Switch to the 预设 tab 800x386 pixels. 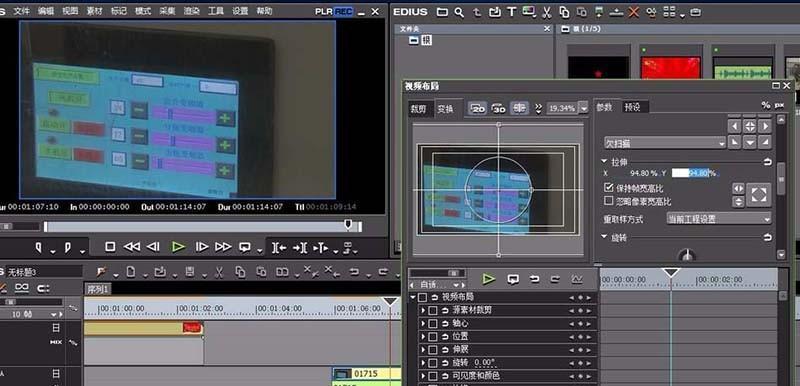(x=633, y=108)
